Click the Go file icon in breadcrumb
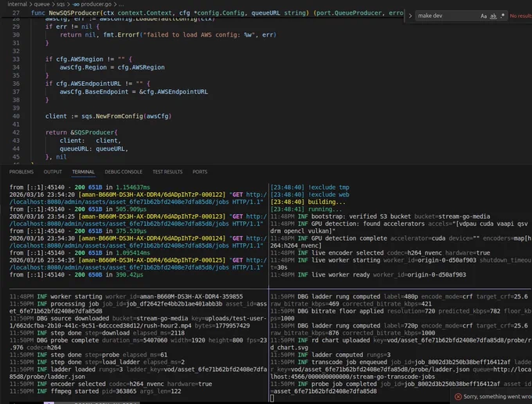The height and width of the screenshot is (404, 532). 75,4
